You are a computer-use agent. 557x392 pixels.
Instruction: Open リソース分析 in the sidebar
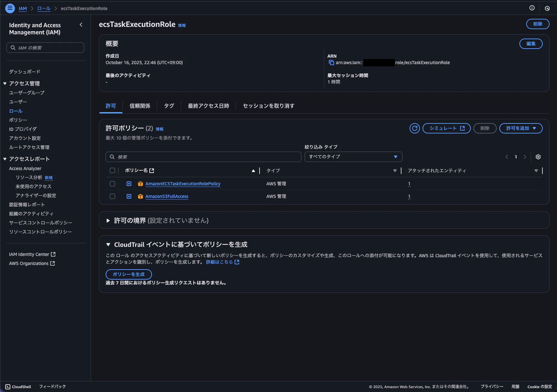(x=29, y=178)
